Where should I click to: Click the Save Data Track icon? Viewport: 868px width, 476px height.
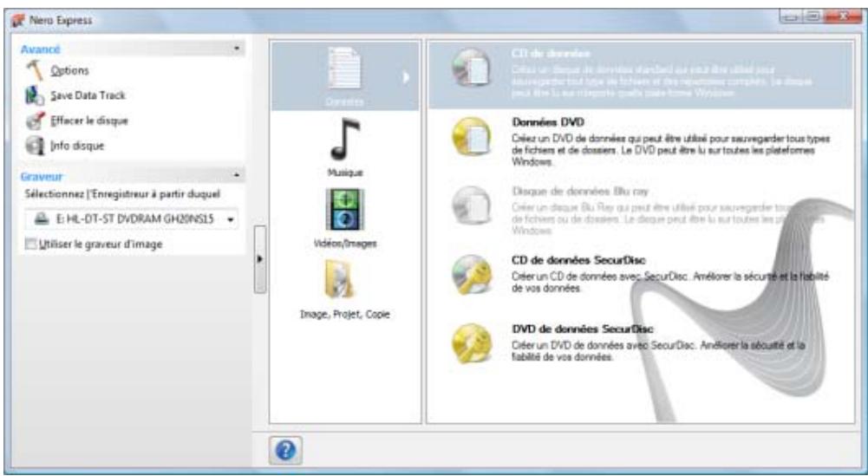click(x=35, y=95)
